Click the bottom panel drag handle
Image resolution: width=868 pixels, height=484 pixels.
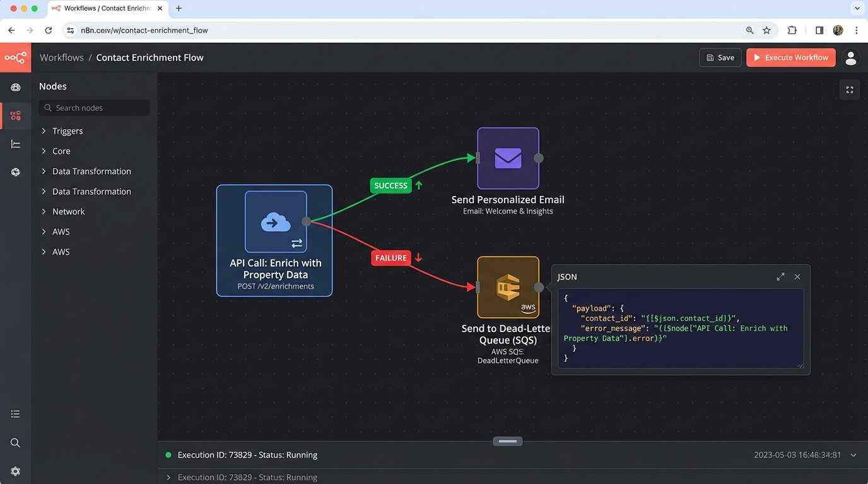point(507,441)
